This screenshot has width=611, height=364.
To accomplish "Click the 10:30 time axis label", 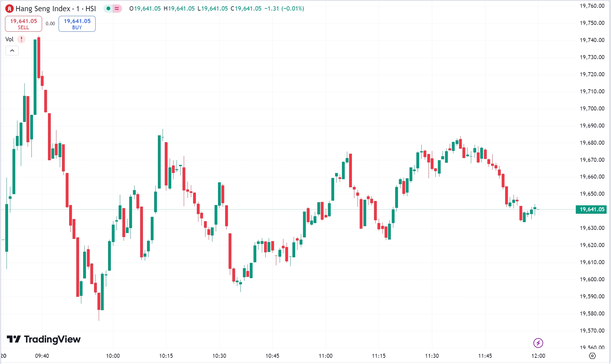I will [219, 356].
